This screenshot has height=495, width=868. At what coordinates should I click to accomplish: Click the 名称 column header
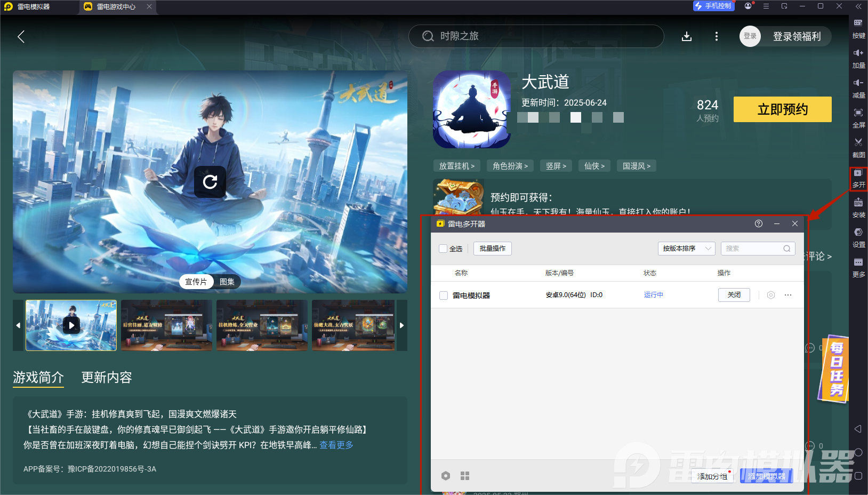(x=461, y=273)
